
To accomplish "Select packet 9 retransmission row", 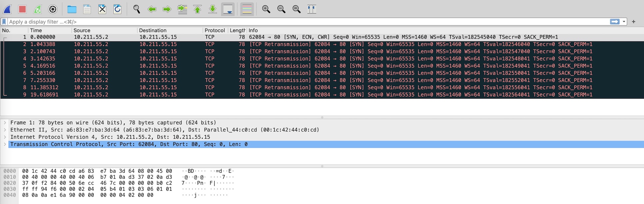I will [300, 95].
